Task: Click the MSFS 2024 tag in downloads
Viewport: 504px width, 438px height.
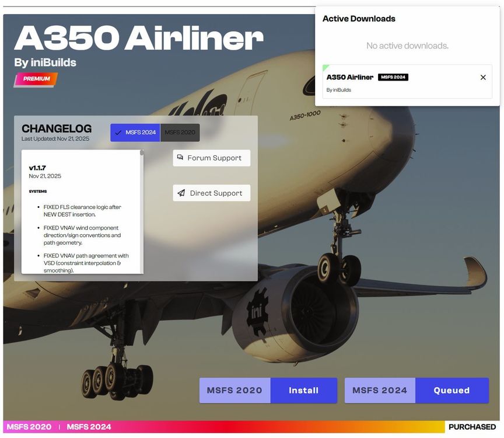Action: [393, 77]
